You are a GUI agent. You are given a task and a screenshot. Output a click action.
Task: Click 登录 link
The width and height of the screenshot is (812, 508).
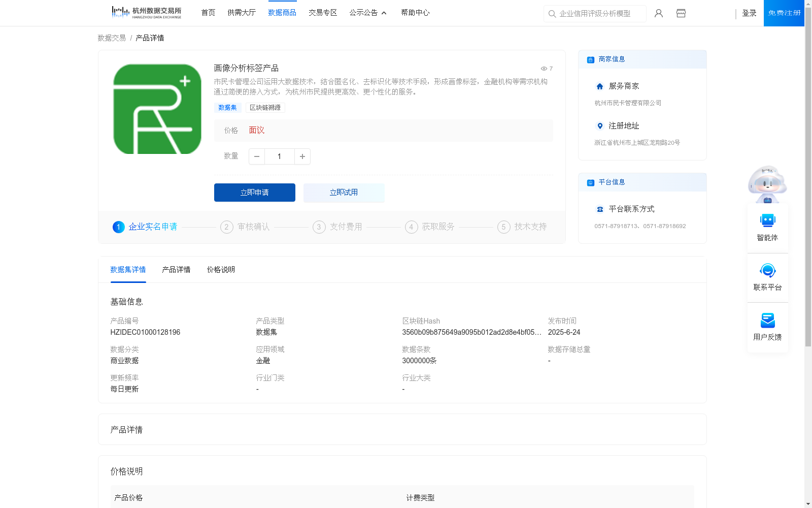[750, 13]
